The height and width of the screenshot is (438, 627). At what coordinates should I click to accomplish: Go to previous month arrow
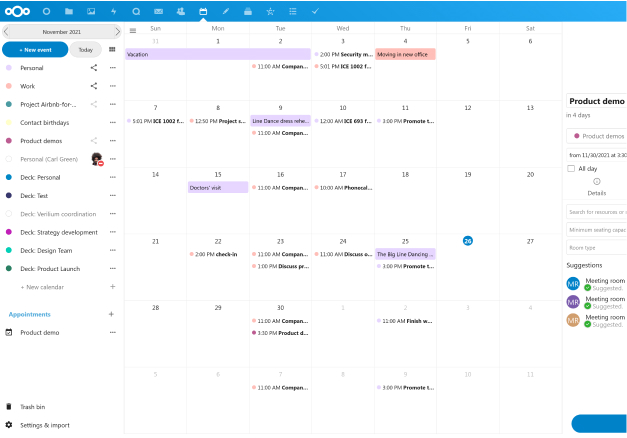pyautogui.click(x=6, y=32)
